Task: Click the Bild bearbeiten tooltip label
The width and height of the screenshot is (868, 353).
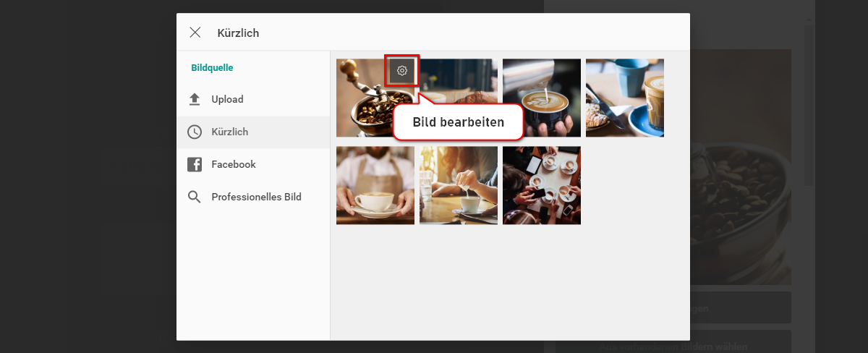Action: (458, 122)
